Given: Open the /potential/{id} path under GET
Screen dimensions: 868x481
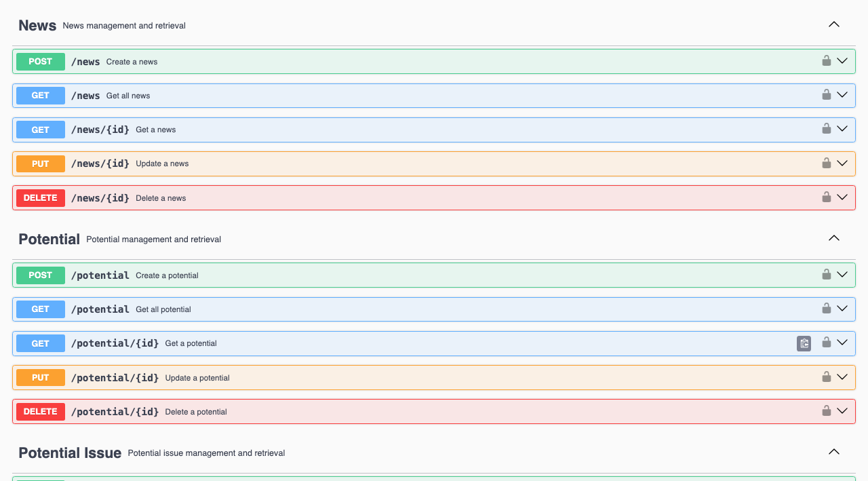Looking at the screenshot, I should point(115,343).
